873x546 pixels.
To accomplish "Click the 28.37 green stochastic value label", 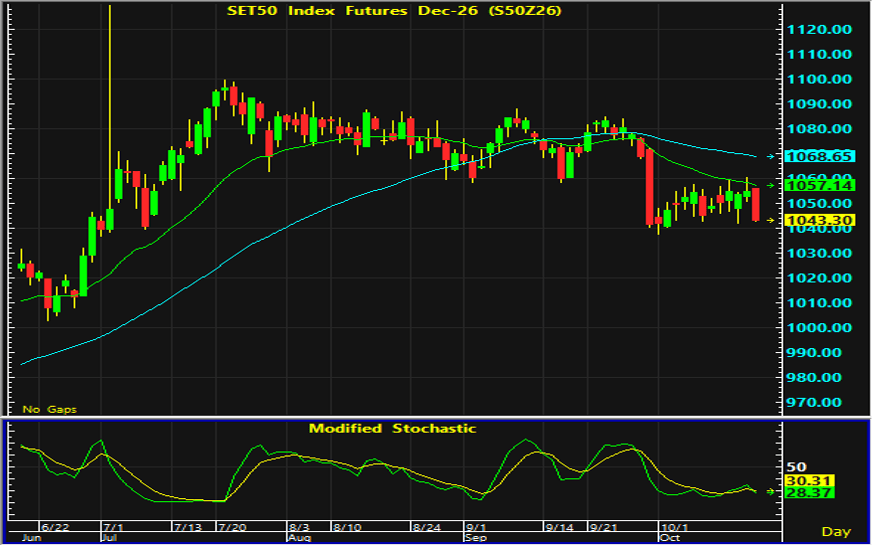I will [808, 493].
